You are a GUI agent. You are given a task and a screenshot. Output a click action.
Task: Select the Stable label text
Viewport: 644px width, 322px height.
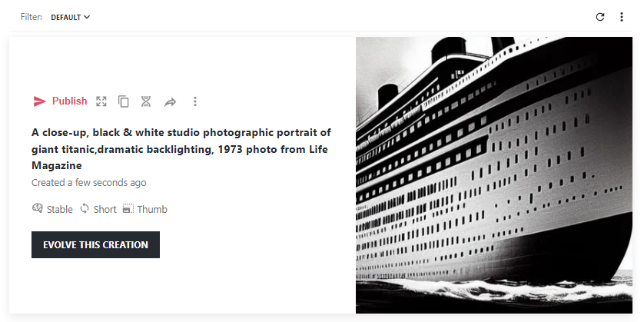click(x=60, y=209)
